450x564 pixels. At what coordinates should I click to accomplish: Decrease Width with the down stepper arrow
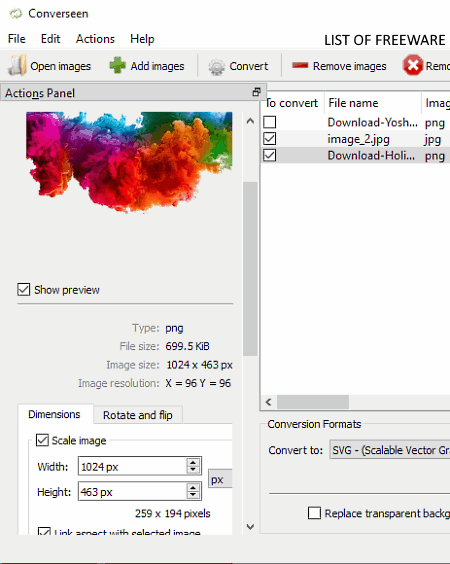tap(193, 470)
